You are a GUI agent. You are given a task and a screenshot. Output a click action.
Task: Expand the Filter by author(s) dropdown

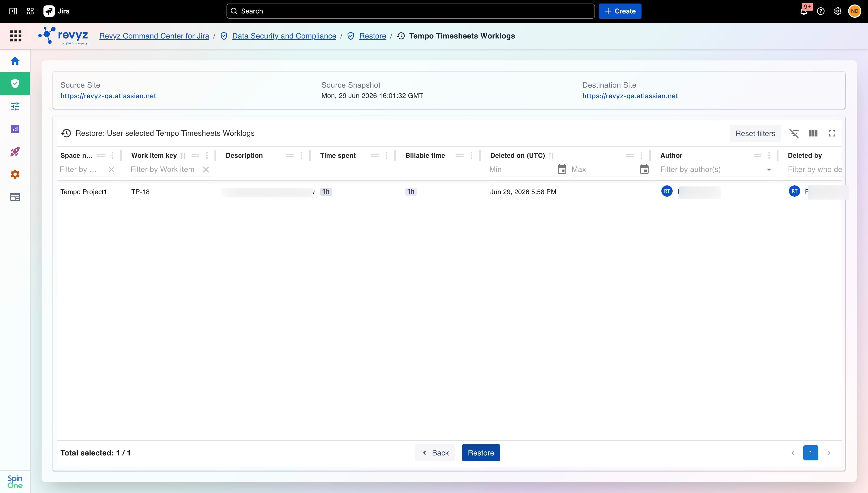click(x=769, y=170)
